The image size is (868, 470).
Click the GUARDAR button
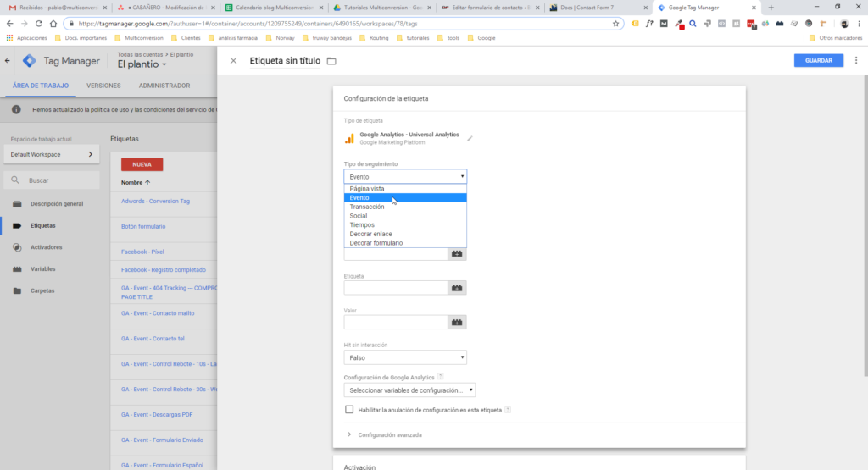[819, 60]
